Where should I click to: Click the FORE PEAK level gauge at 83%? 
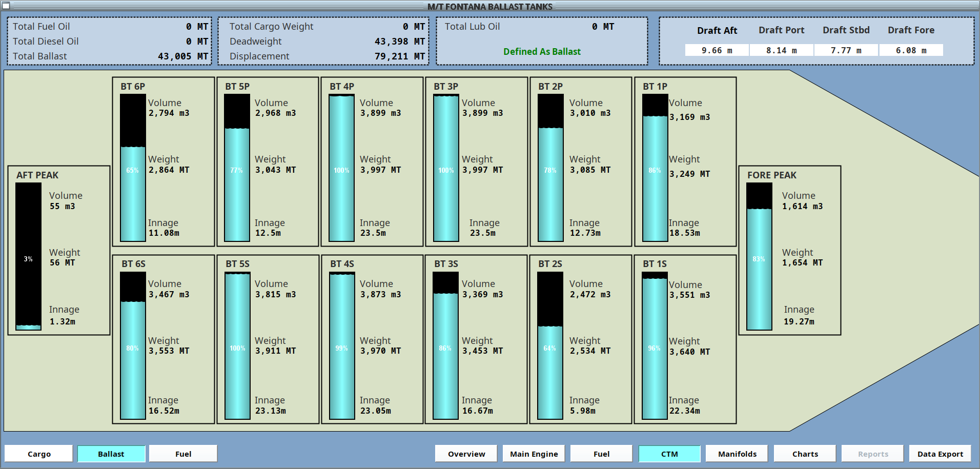(x=759, y=256)
